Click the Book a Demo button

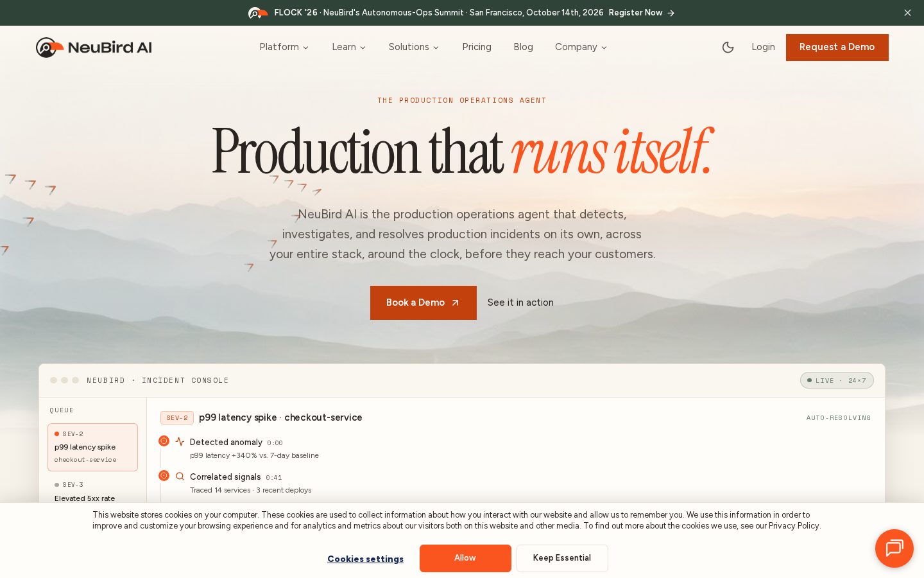pyautogui.click(x=424, y=302)
